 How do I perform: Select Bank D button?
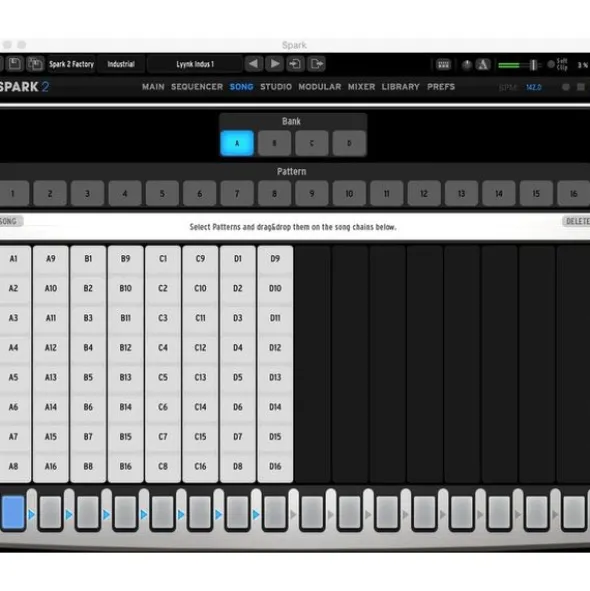pyautogui.click(x=349, y=143)
